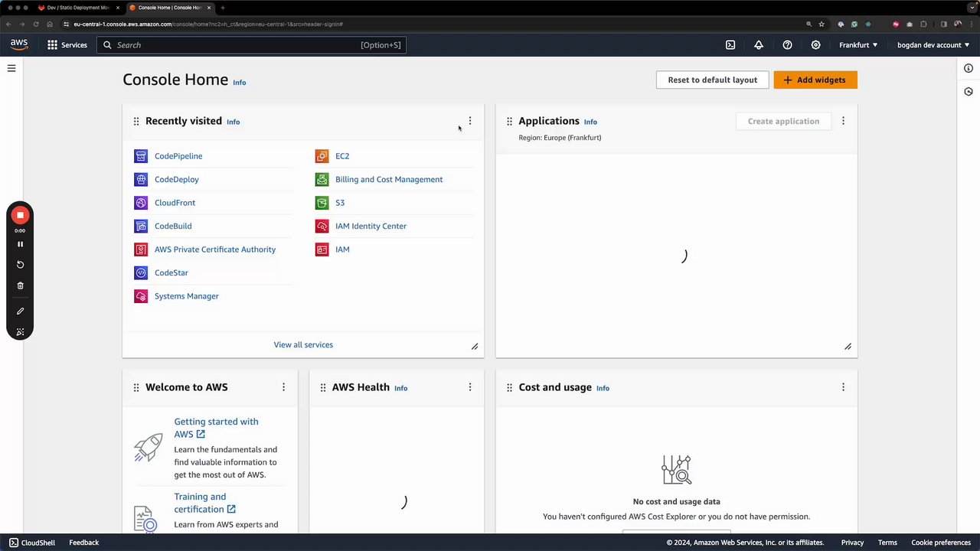Open Recently visited widget options menu
The image size is (980, 551).
pos(470,121)
